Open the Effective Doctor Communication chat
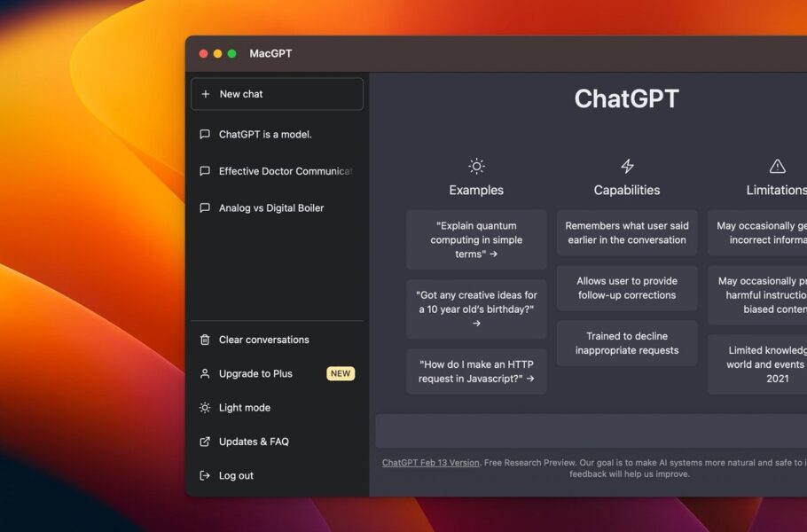 tap(277, 171)
